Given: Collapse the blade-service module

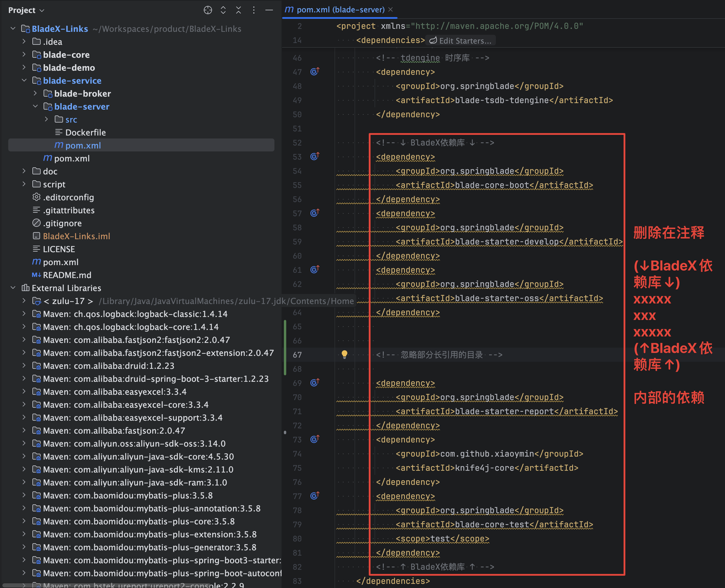Looking at the screenshot, I should pos(24,80).
